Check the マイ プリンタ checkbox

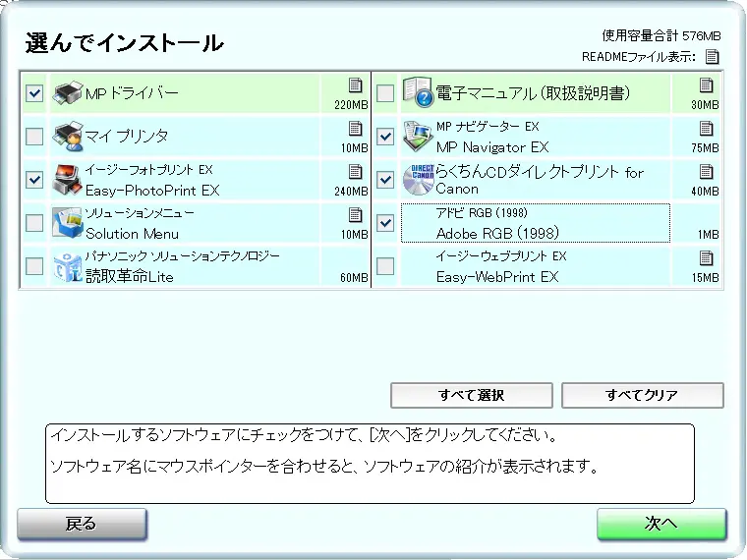coord(34,137)
